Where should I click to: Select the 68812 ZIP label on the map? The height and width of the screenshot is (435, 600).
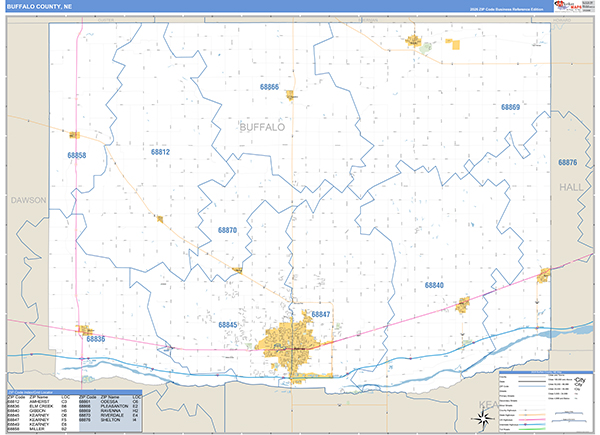160,152
